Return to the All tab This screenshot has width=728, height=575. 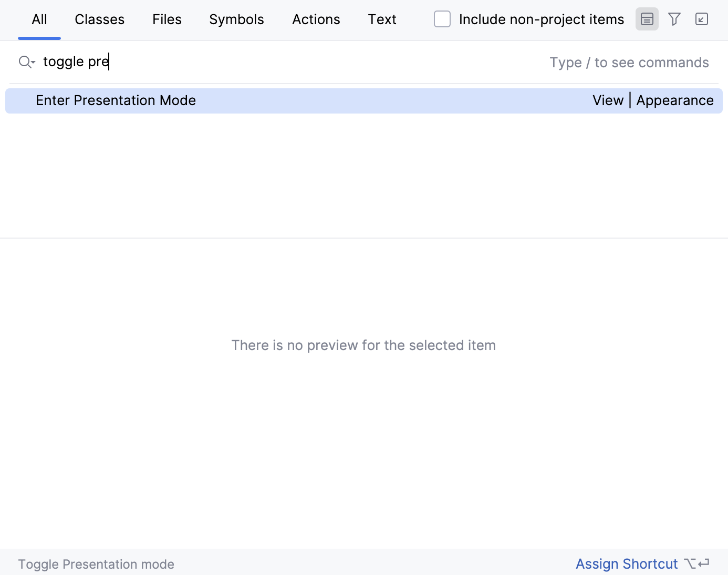pyautogui.click(x=39, y=19)
